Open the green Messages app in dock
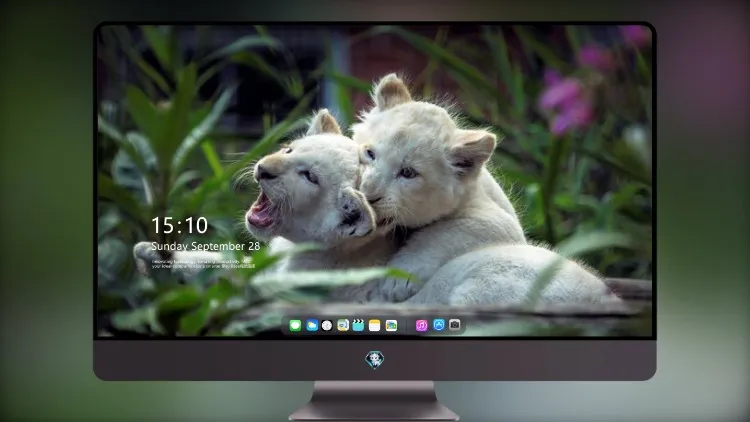This screenshot has width=750, height=422. pos(295,326)
